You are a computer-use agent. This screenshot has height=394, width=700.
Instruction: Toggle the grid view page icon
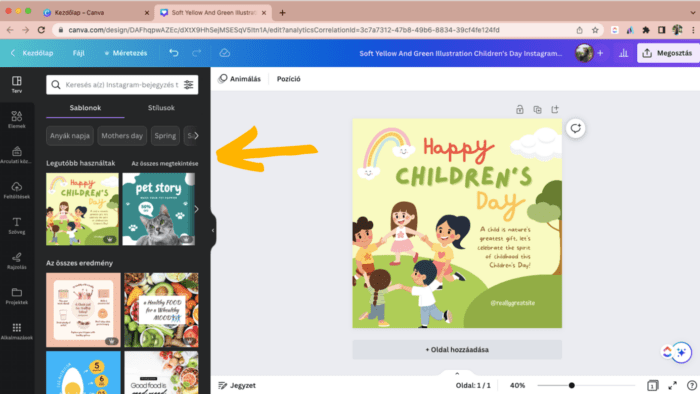(652, 386)
